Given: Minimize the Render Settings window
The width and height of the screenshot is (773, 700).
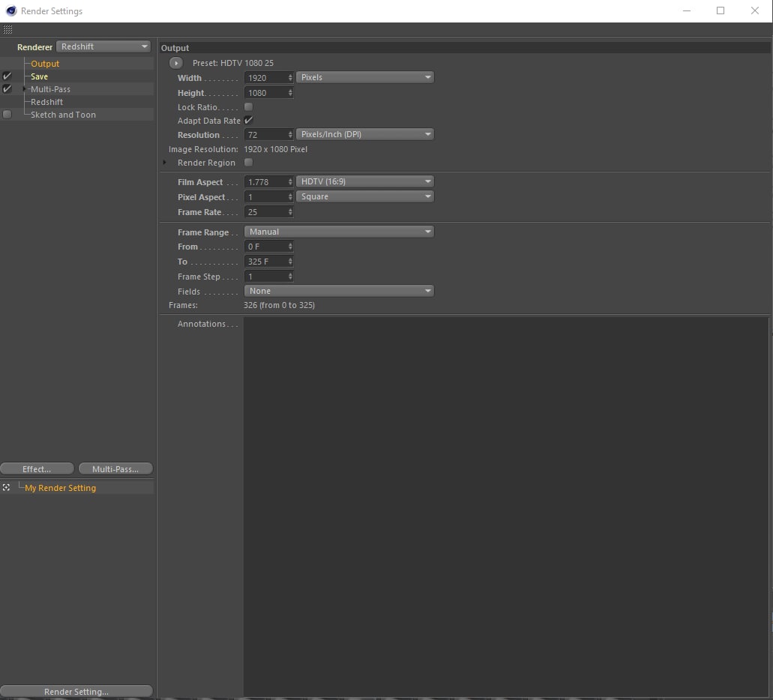Looking at the screenshot, I should [686, 10].
